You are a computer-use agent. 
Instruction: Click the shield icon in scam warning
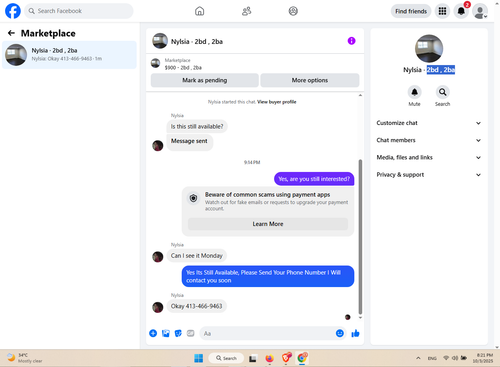[x=193, y=198]
